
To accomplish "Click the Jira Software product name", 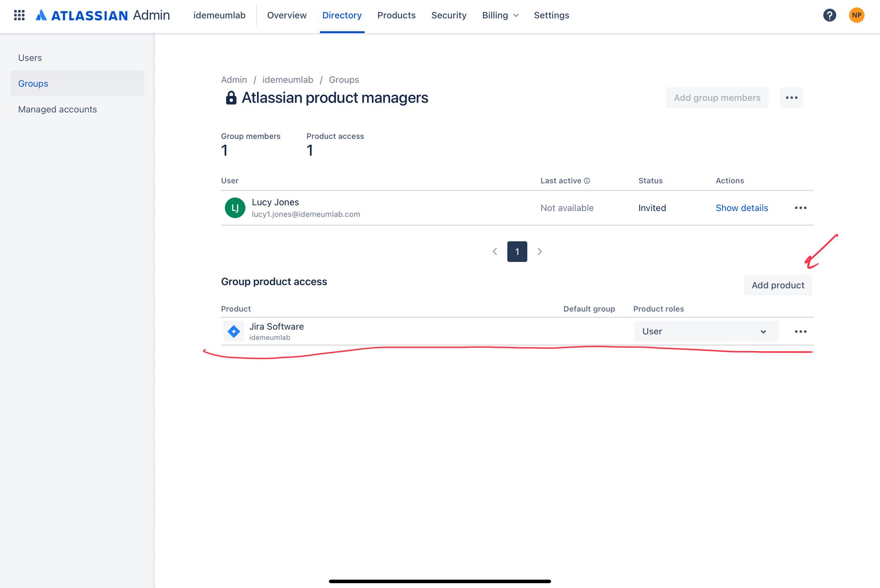I will tap(277, 327).
